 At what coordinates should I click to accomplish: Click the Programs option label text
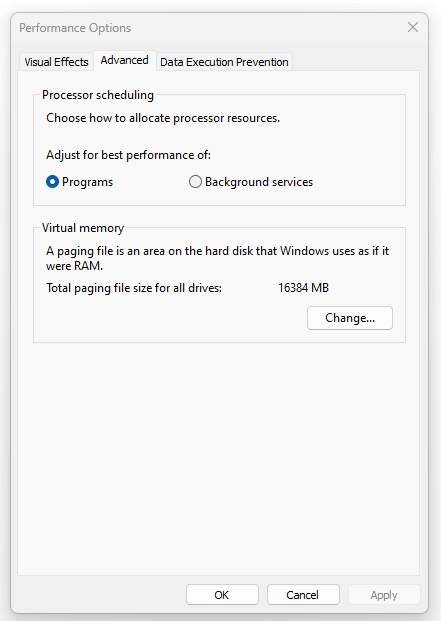(87, 182)
